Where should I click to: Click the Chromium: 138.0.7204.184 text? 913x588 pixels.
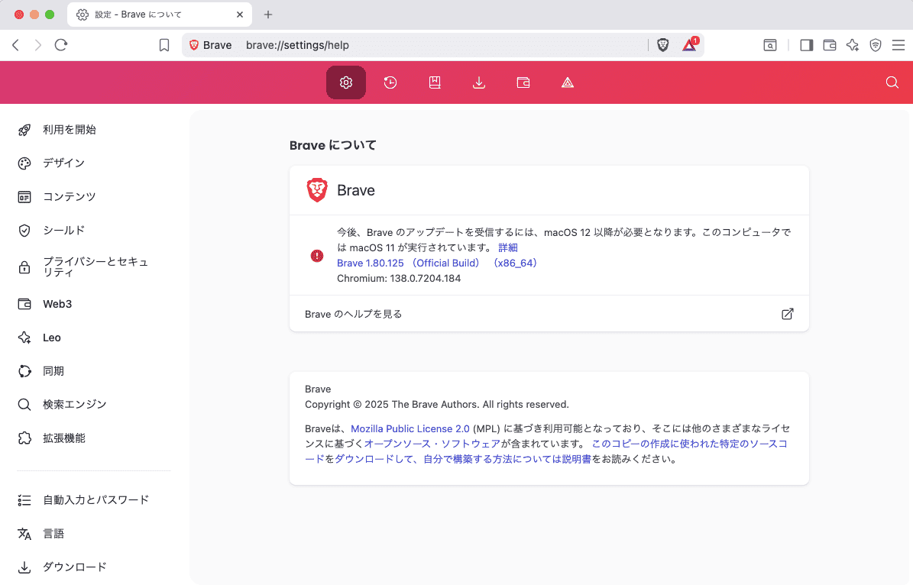(x=399, y=278)
